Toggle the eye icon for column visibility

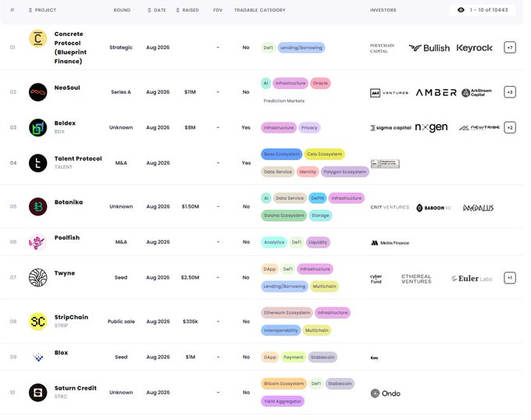coord(461,10)
